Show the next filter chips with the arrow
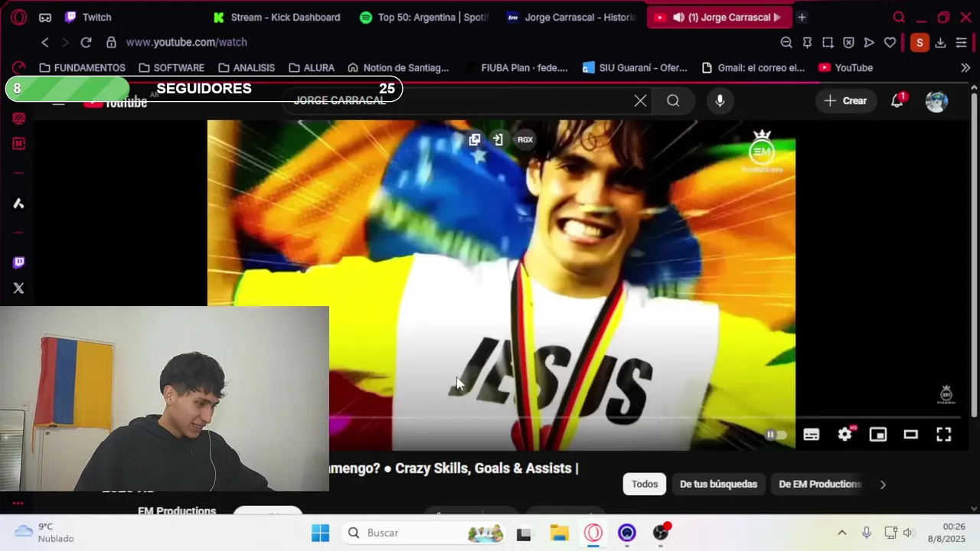 tap(883, 484)
